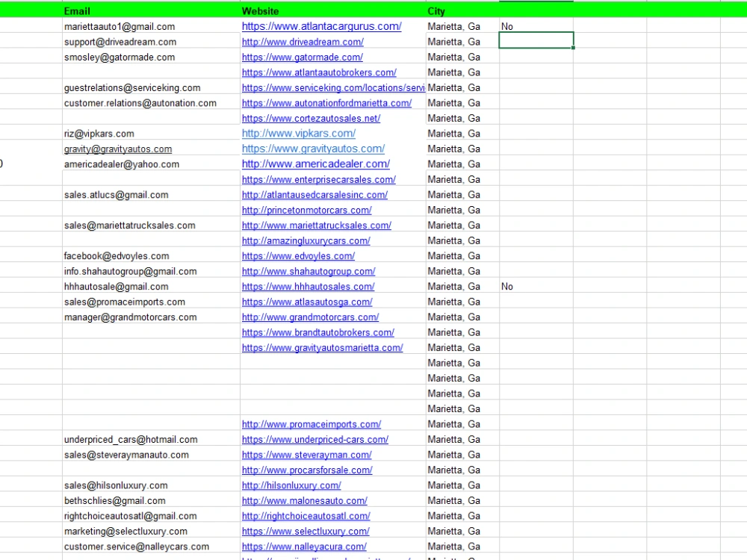Screen dimensions: 747x560
Task: Select the hhhautosale@gmail.com cell
Action: tap(151, 286)
